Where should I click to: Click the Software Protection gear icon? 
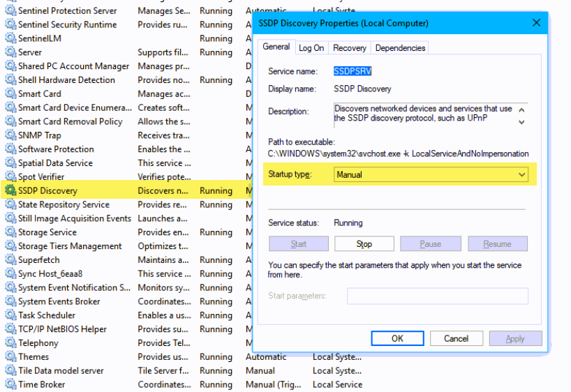click(x=10, y=149)
